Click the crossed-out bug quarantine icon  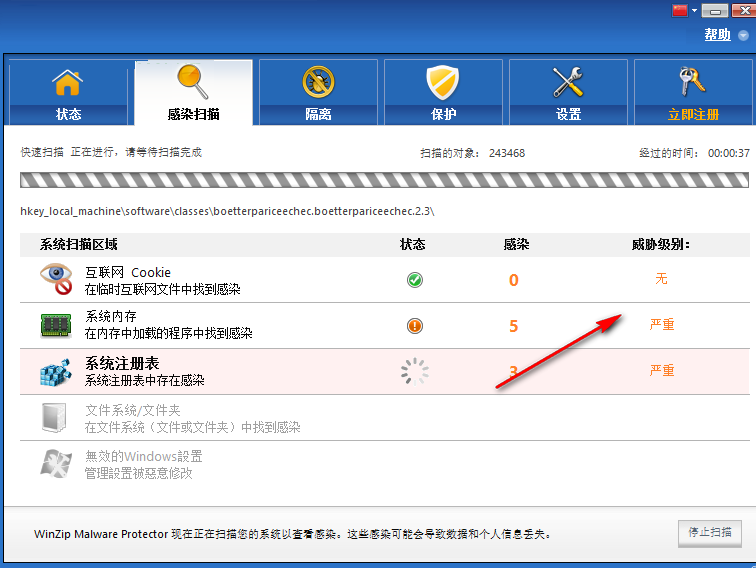click(x=318, y=81)
